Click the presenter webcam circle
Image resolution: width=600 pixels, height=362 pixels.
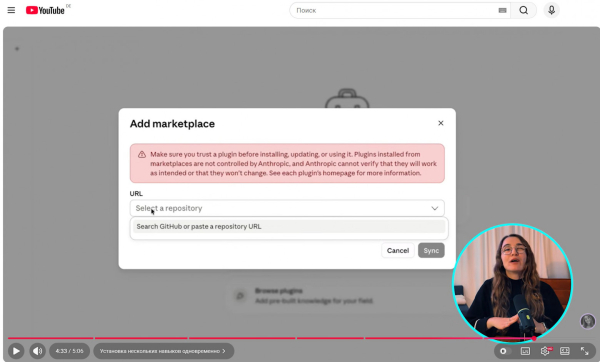512,283
